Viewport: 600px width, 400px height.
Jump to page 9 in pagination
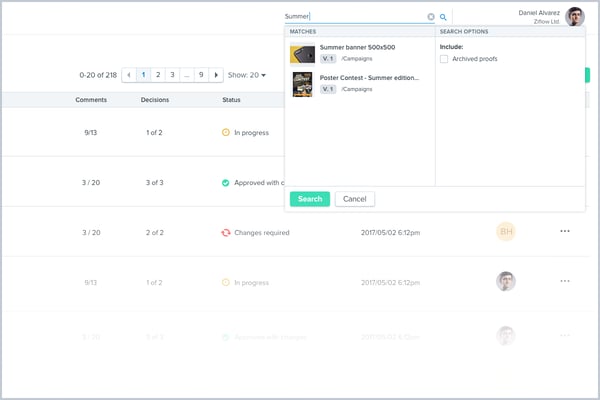tap(201, 75)
